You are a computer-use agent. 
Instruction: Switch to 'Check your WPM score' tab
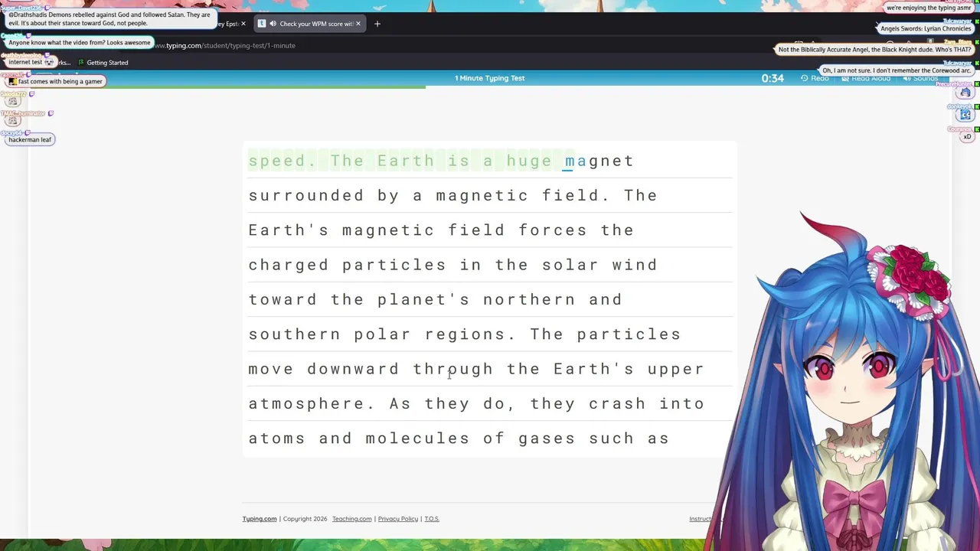point(309,24)
